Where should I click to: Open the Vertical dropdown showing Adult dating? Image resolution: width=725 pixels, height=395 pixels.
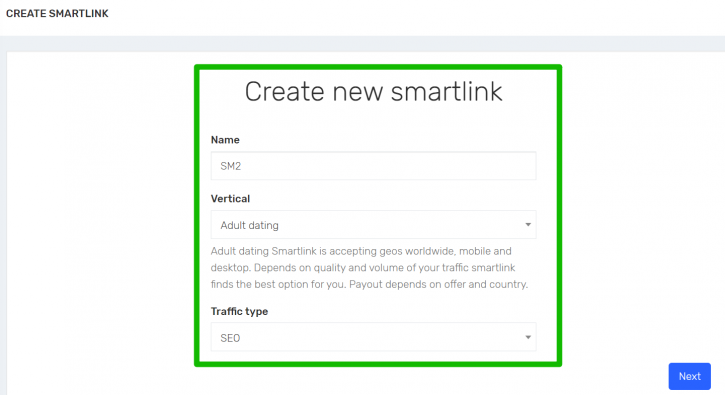(373, 225)
